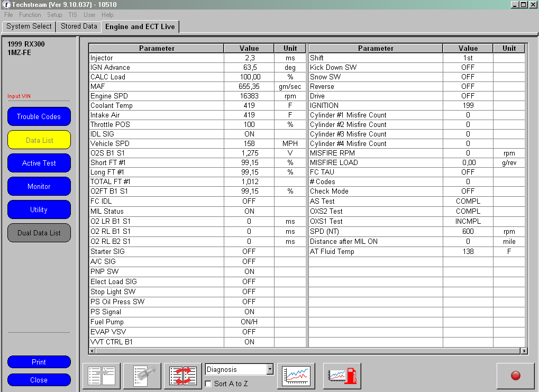Image resolution: width=539 pixels, height=392 pixels.
Task: Expand the Diagnosis dropdown list
Action: pos(270,369)
